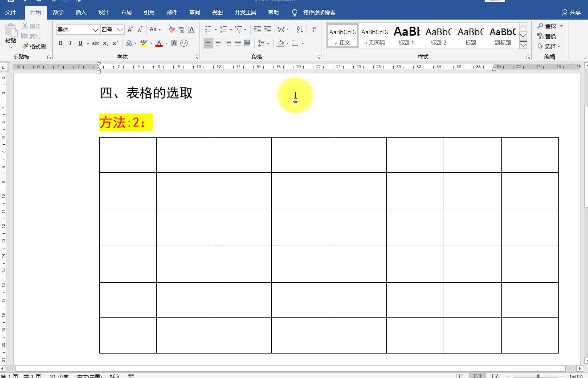This screenshot has width=588, height=378.
Task: Apply strikethrough to selected text
Action: (x=95, y=43)
